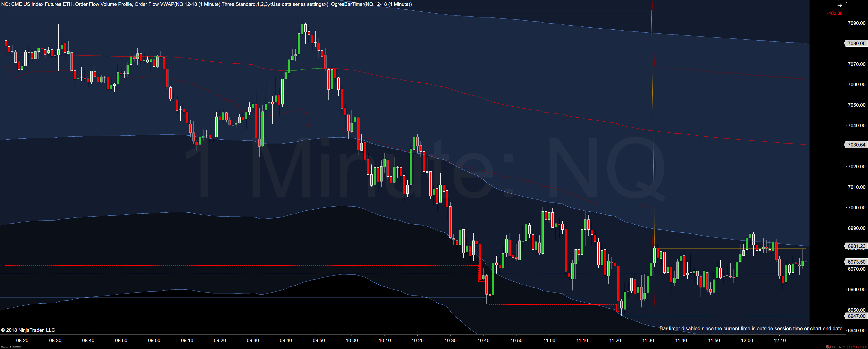
Task: Click the 6960.00 price axis label
Action: [x=856, y=289]
